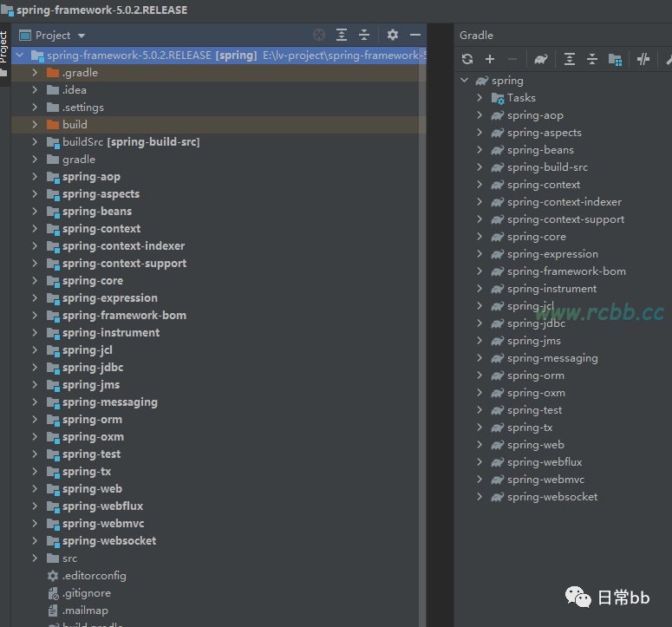Collapse the spring root in Gradle panel
This screenshot has height=627, width=672.
[464, 80]
